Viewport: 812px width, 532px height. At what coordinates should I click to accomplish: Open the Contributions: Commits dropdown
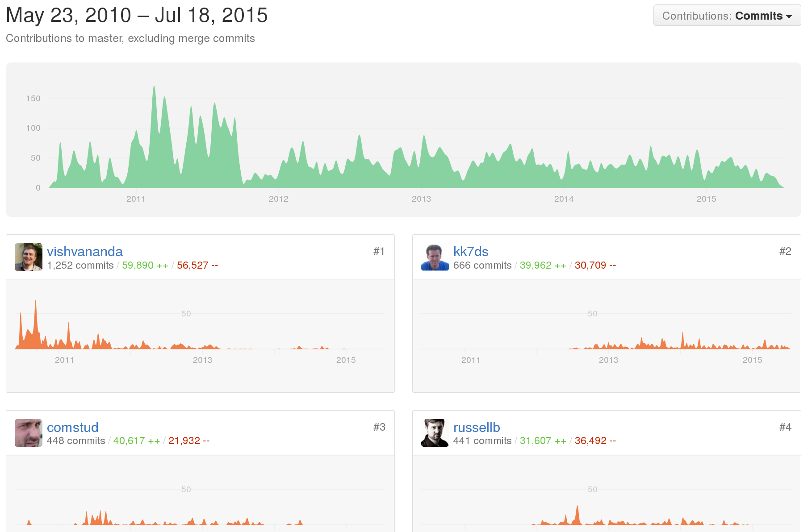[727, 16]
